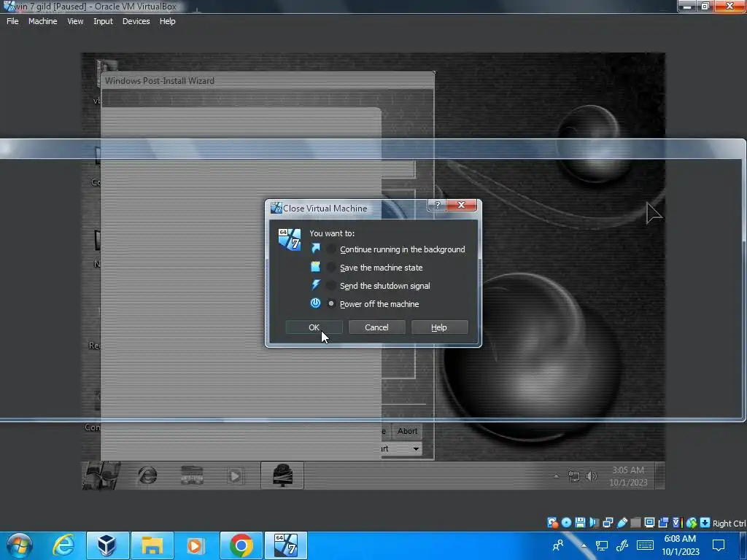Select 'Continue running in the background' option
Viewport: 747px width, 560px height.
[331, 249]
